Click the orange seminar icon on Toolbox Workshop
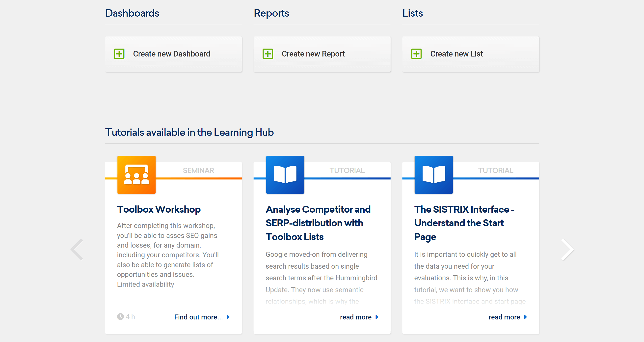Image resolution: width=644 pixels, height=342 pixels. [x=136, y=175]
